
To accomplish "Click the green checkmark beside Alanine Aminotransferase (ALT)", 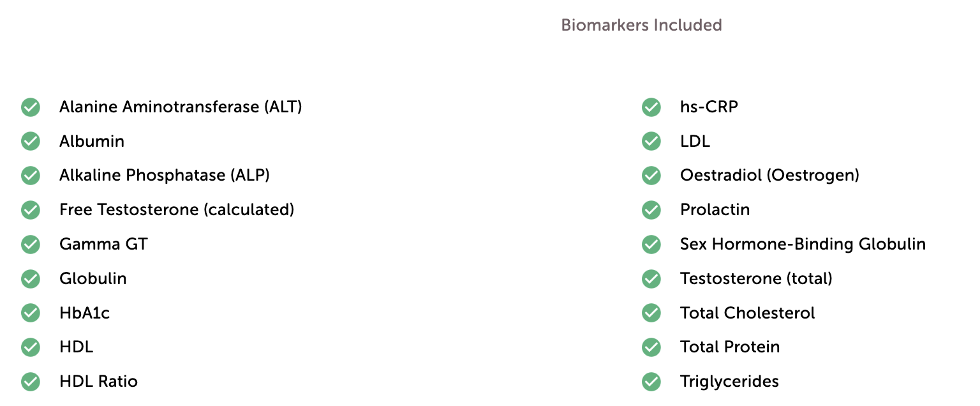I will click(31, 107).
